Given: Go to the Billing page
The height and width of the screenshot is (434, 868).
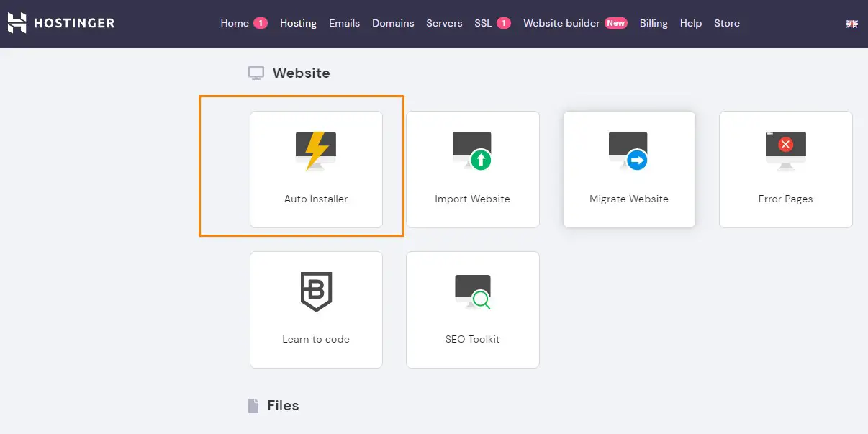Looking at the screenshot, I should [x=654, y=23].
